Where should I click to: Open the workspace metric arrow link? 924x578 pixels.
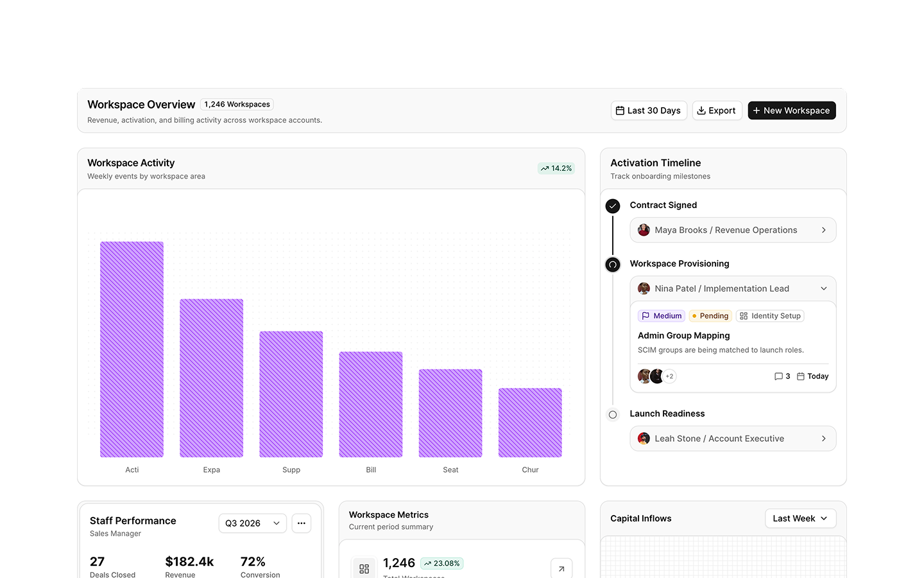[561, 568]
